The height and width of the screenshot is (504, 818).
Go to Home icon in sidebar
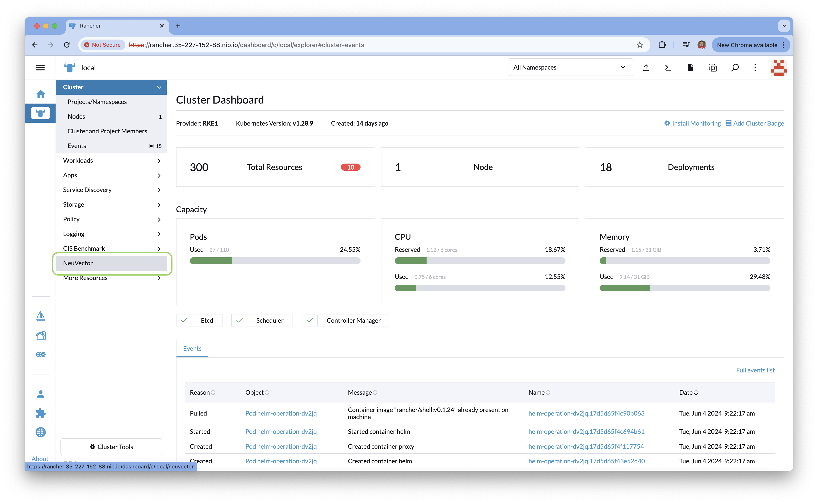(41, 94)
